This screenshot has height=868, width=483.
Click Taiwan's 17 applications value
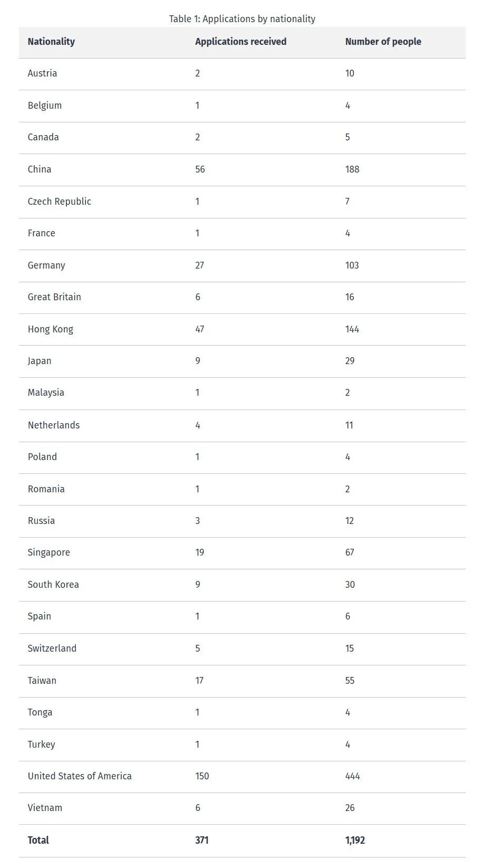[x=199, y=681]
